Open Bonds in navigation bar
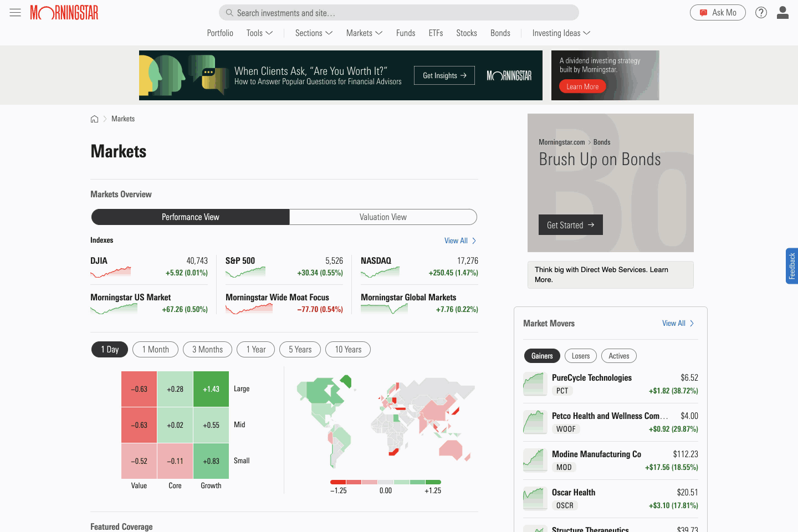Image resolution: width=798 pixels, height=532 pixels. tap(500, 33)
